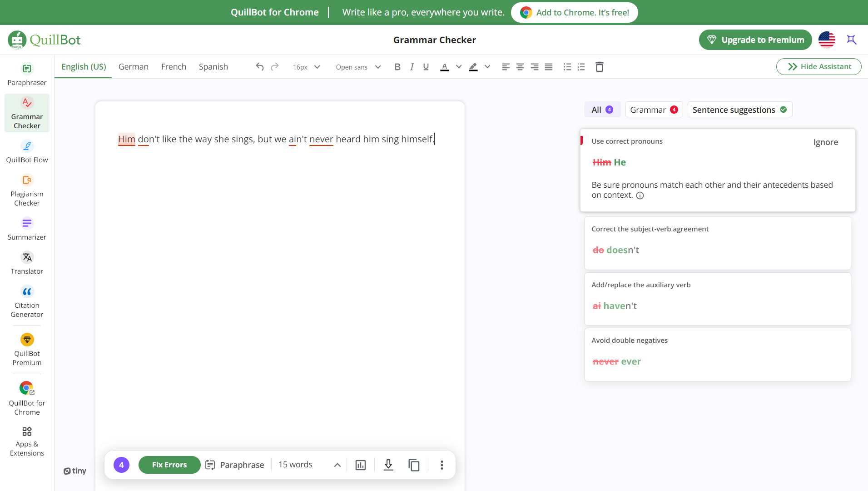
Task: Open Open sans font dropdown
Action: click(358, 67)
